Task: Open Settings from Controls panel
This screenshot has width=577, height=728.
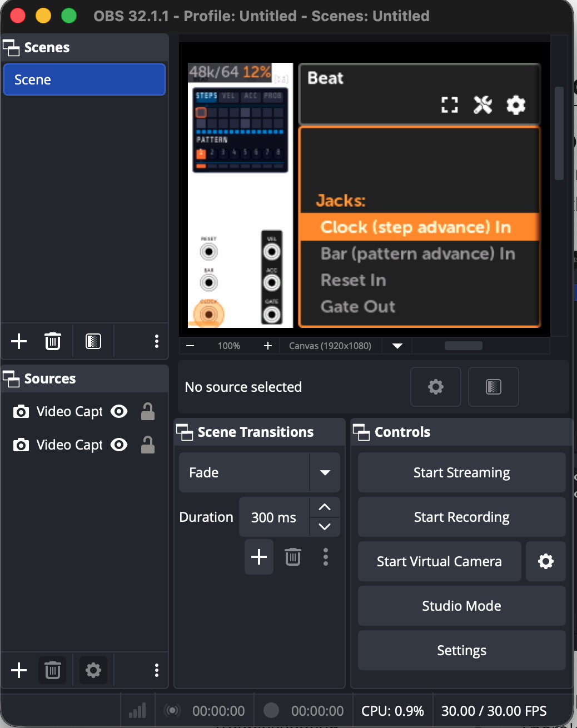Action: pos(462,650)
